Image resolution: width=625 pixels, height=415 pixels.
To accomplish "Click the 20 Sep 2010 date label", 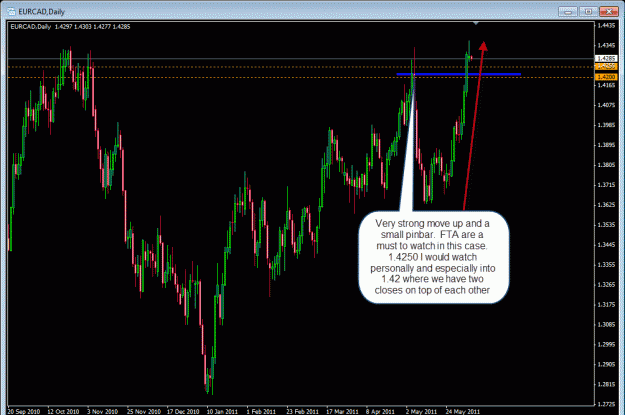I will tap(24, 411).
